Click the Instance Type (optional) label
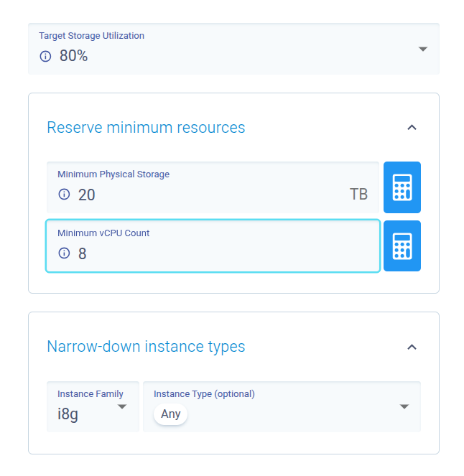This screenshot has width=464, height=476. click(x=204, y=393)
